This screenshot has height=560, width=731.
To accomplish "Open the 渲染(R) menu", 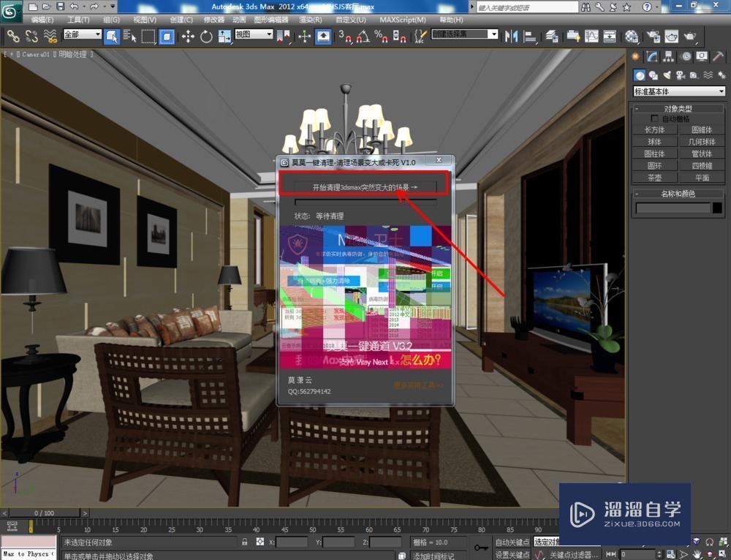I will (x=311, y=20).
